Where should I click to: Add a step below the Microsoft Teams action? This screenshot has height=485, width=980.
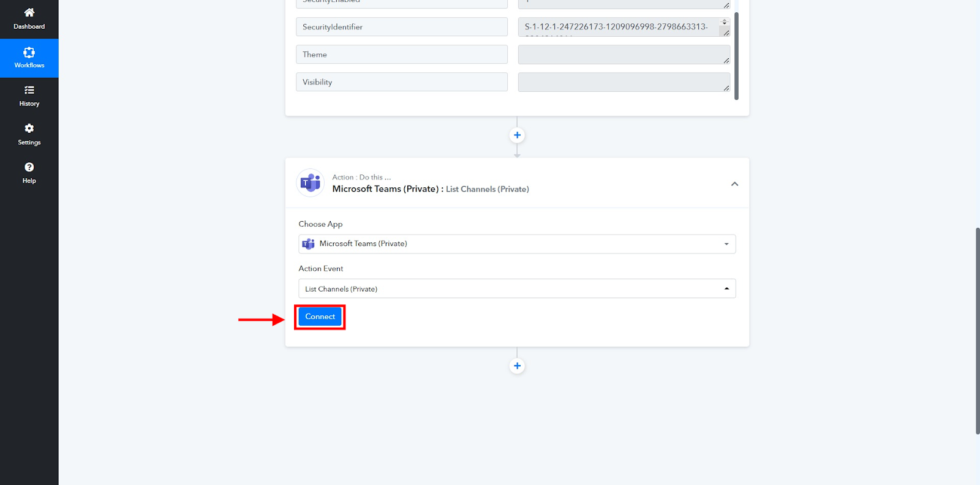[517, 366]
